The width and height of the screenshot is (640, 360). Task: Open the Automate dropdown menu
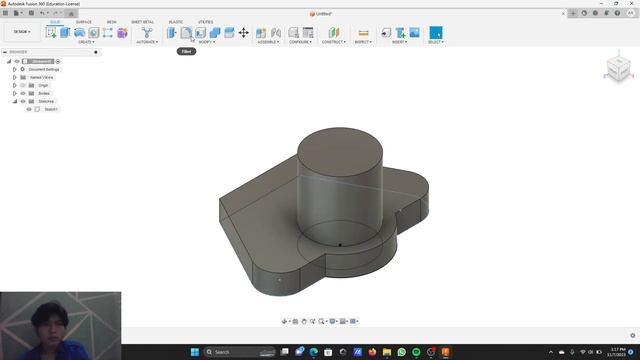click(x=147, y=42)
